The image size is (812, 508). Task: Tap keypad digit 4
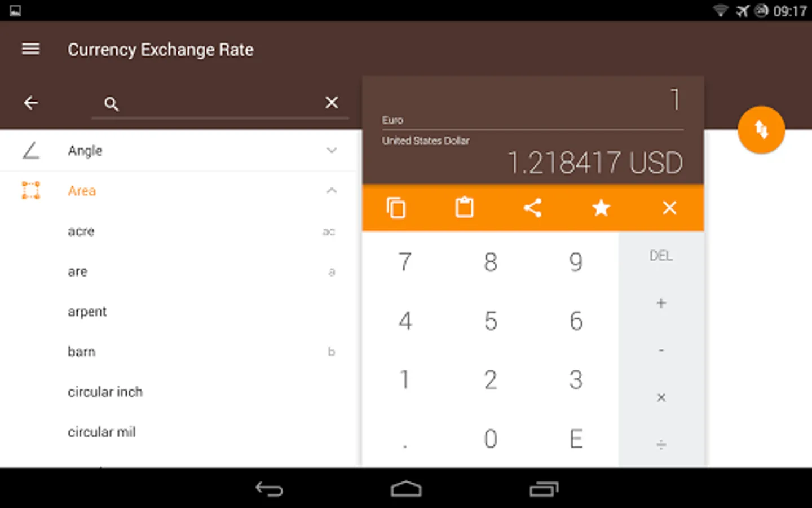tap(405, 321)
